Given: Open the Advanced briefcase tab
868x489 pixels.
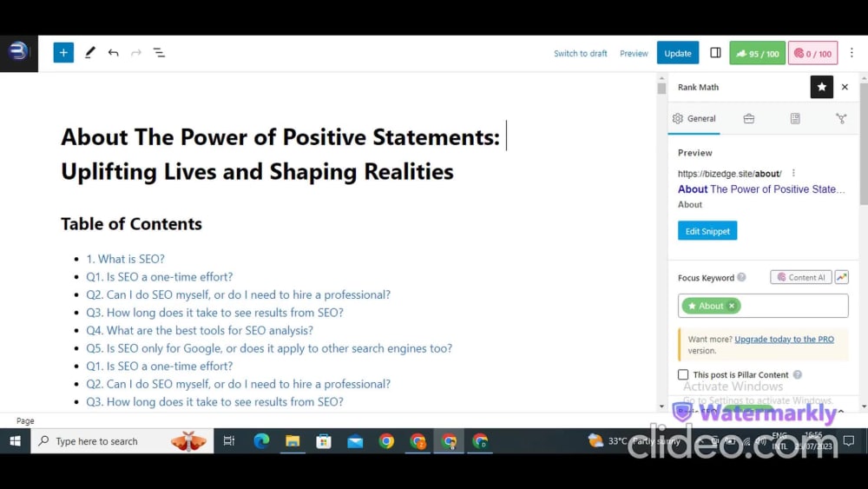Looking at the screenshot, I should 748,118.
